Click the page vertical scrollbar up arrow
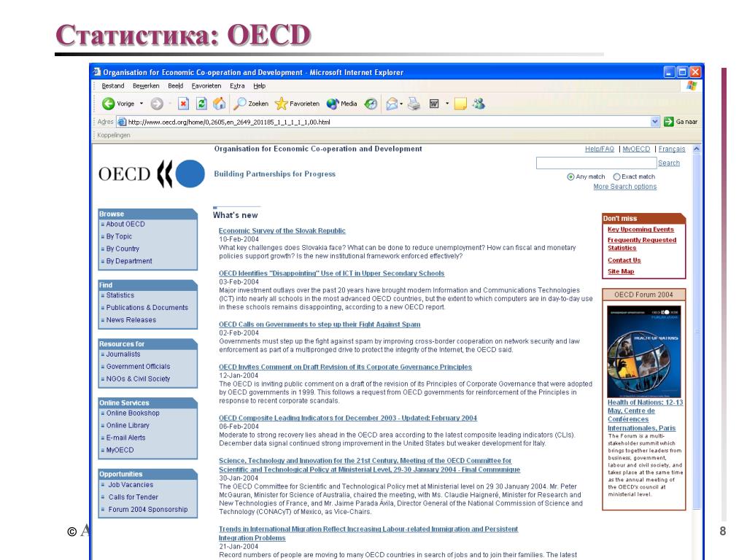The image size is (747, 560). point(697,149)
